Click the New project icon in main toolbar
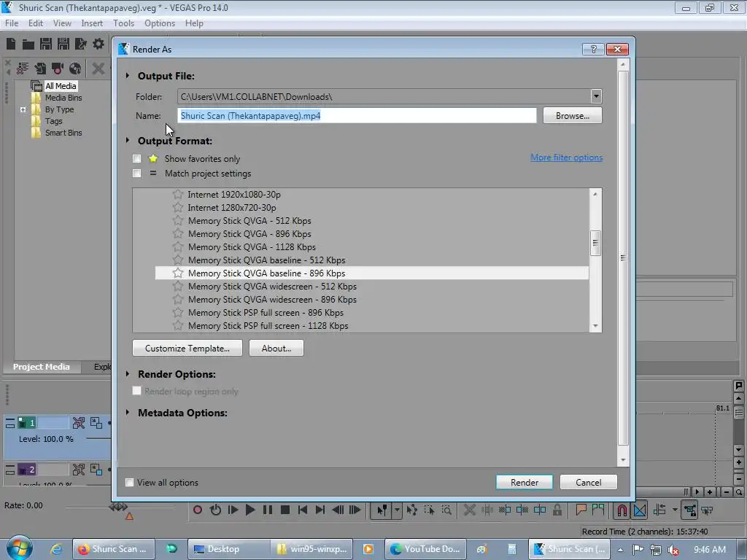 click(11, 44)
